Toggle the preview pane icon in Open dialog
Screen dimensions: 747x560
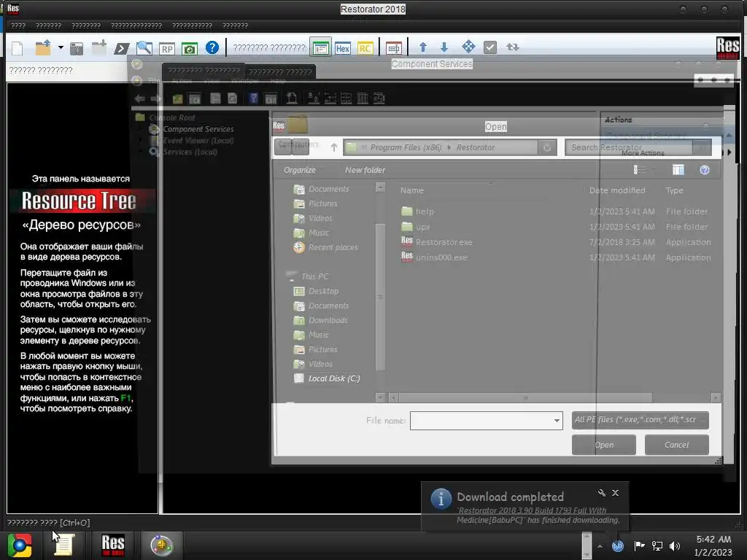pos(678,170)
